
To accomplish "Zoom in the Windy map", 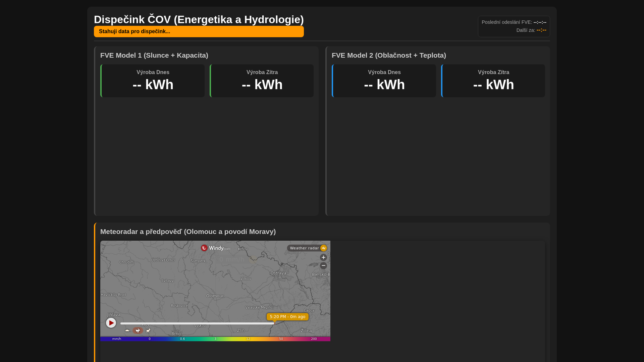I will tap(323, 257).
